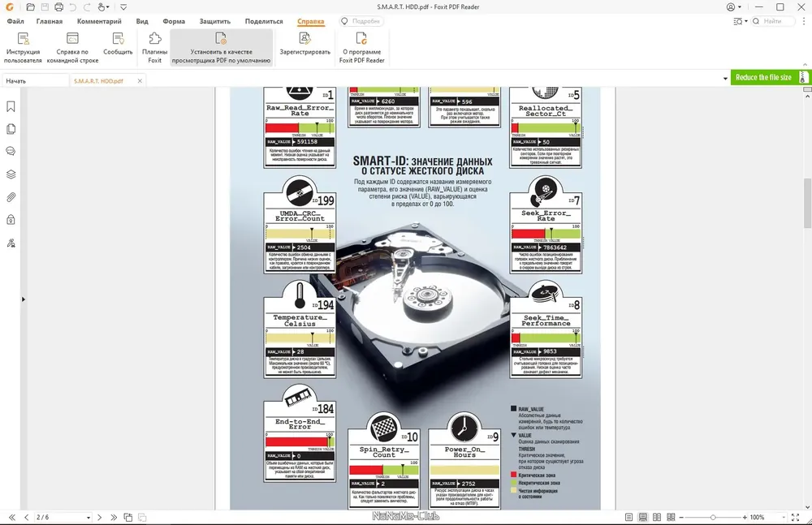Viewport: 812px width, 525px height.
Task: Open the Attachments paperclip panel
Action: (11, 197)
